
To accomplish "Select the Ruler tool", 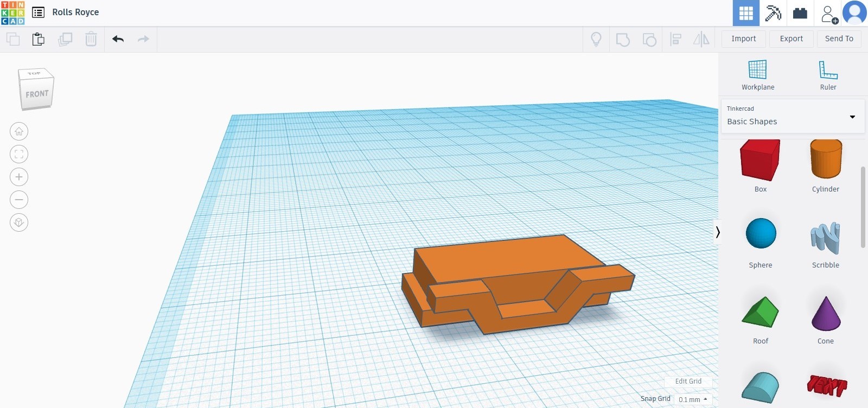I will tap(828, 75).
